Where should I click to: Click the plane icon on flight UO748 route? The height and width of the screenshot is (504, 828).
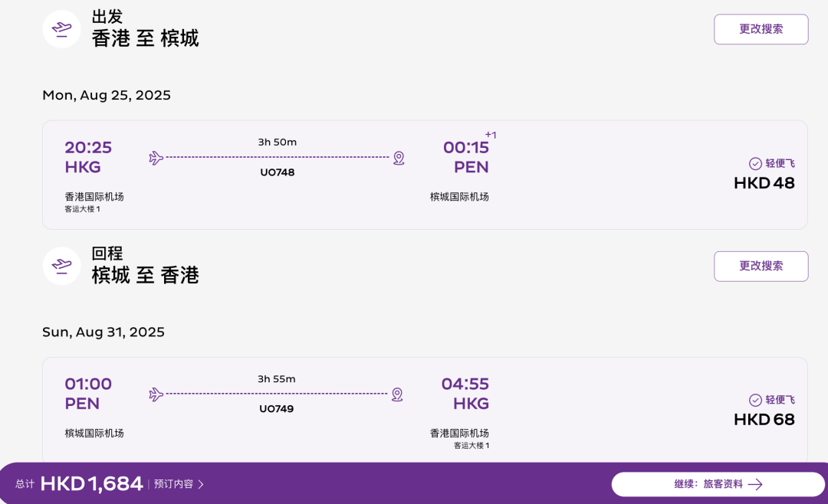(x=156, y=158)
